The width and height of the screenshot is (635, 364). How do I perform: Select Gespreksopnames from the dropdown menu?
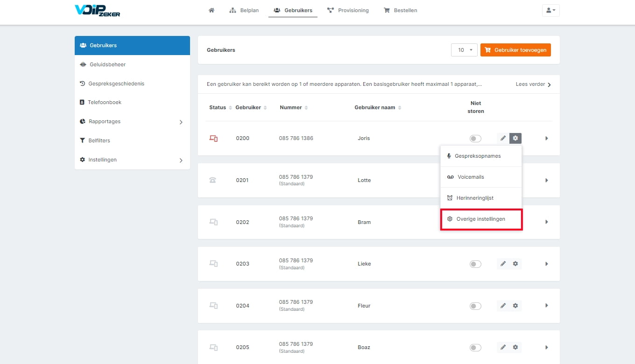click(481, 156)
